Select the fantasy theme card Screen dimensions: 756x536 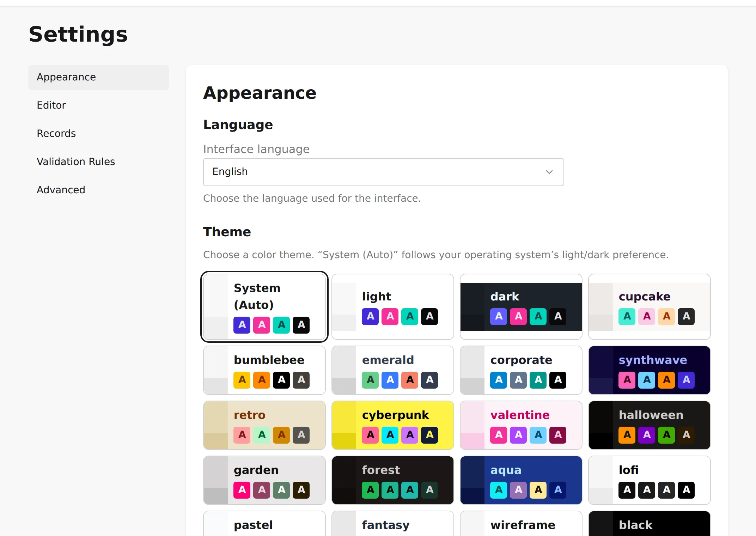tap(393, 524)
